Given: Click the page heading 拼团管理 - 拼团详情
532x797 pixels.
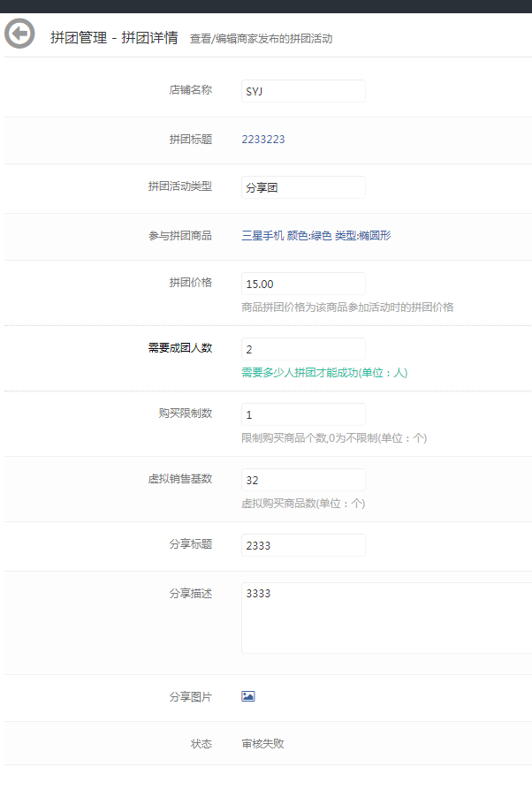Looking at the screenshot, I should click(x=114, y=38).
